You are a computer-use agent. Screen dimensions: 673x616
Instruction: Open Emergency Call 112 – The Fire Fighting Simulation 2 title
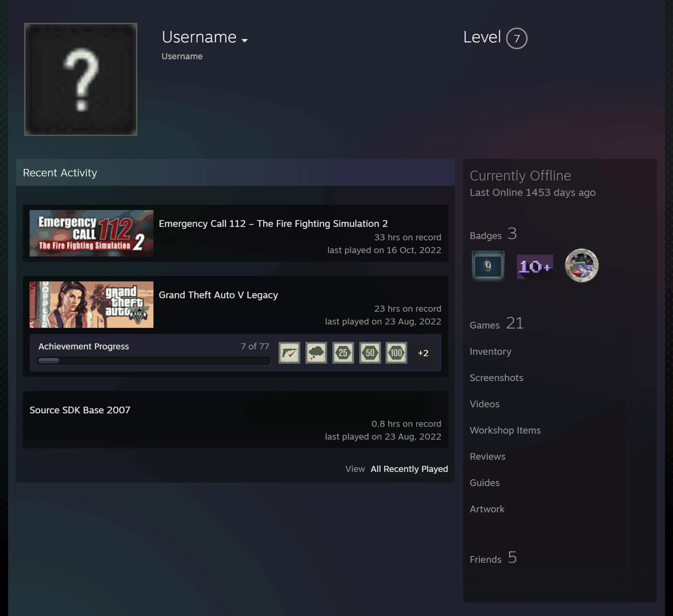[x=273, y=223]
